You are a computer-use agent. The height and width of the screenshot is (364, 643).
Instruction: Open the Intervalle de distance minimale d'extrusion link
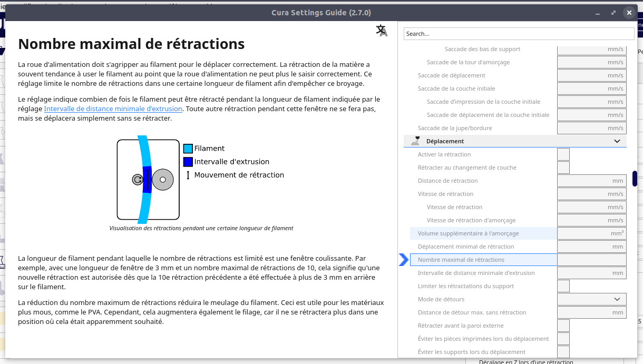(x=113, y=109)
